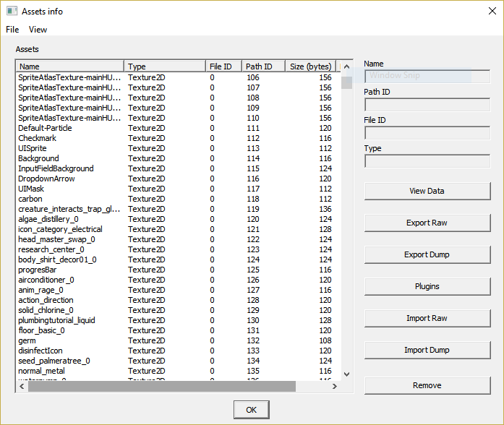Click the Name text field

coord(427,76)
